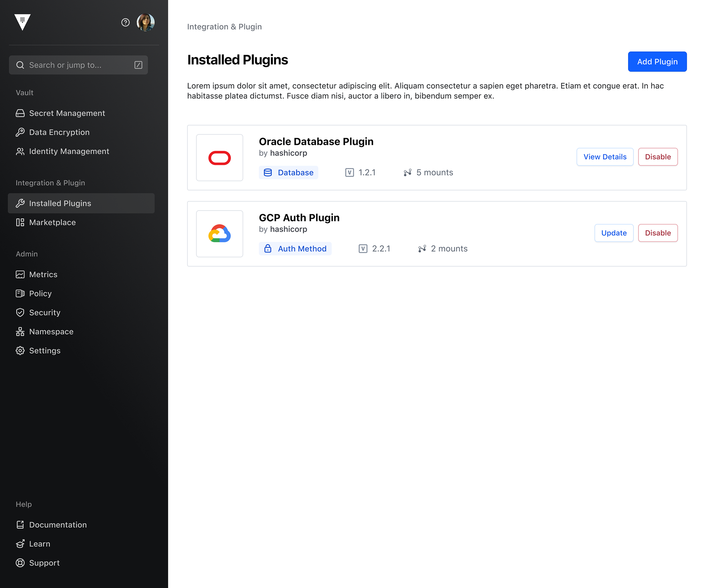Open Secret Management in sidebar
This screenshot has height=588, width=706.
click(x=67, y=113)
